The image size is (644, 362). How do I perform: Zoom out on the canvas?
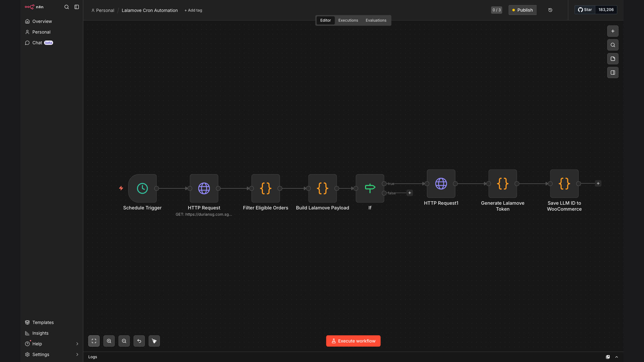tap(124, 341)
